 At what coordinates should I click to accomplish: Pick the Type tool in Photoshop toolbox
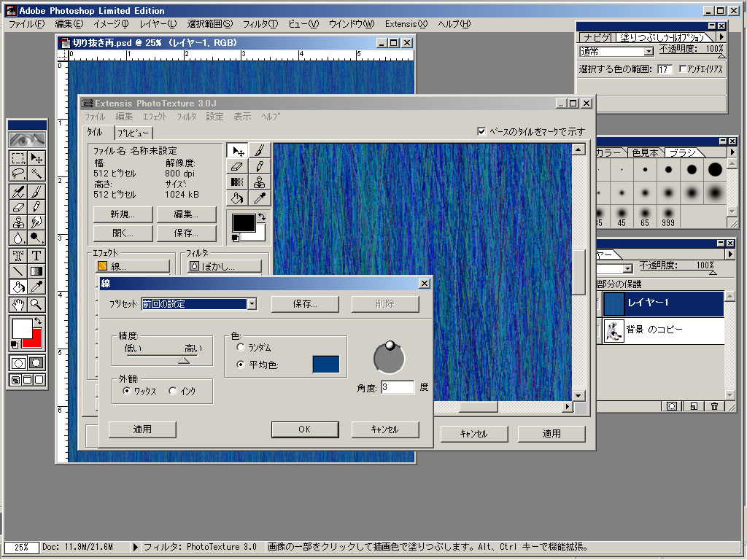point(36,255)
